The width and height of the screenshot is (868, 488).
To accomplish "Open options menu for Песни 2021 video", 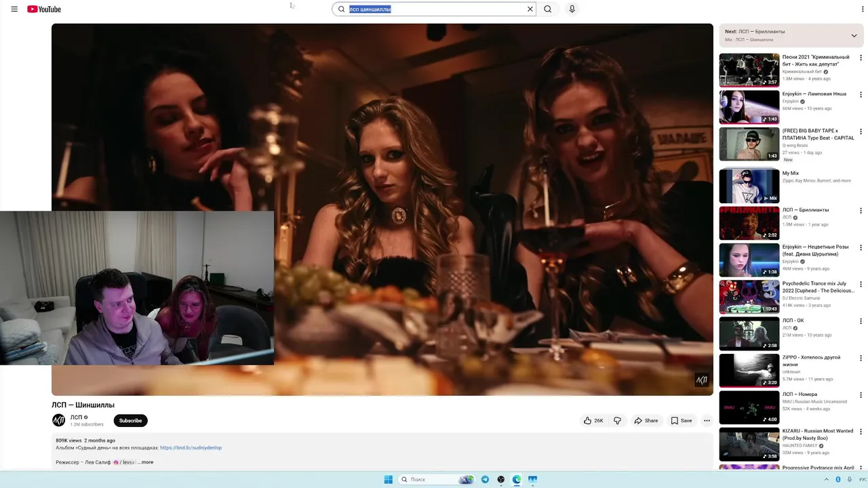I will click(x=861, y=58).
